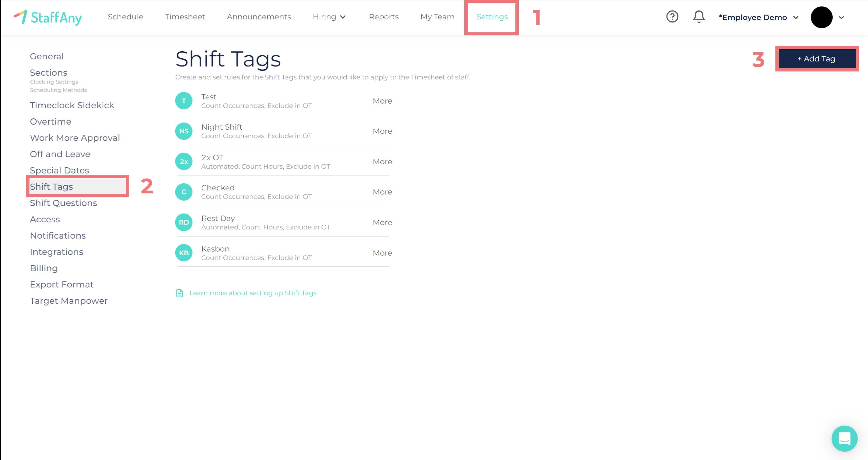Go to the Reports tab
Viewport: 868px width, 460px height.
[383, 17]
